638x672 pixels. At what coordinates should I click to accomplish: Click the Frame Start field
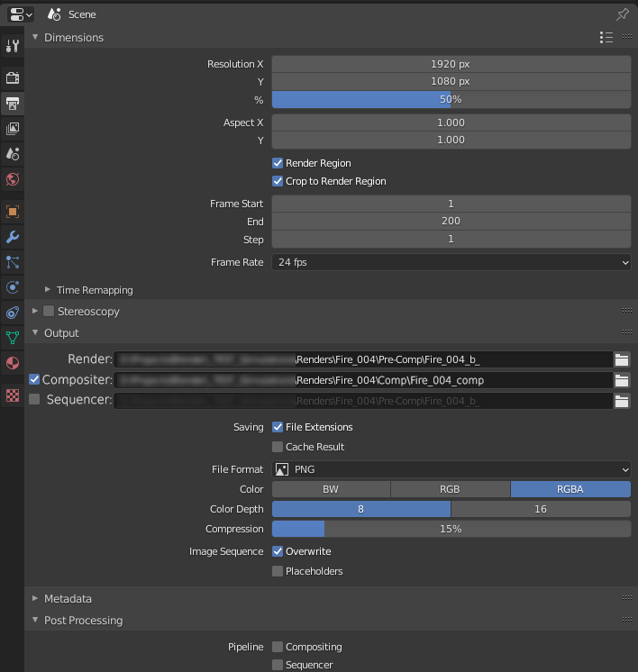451,204
